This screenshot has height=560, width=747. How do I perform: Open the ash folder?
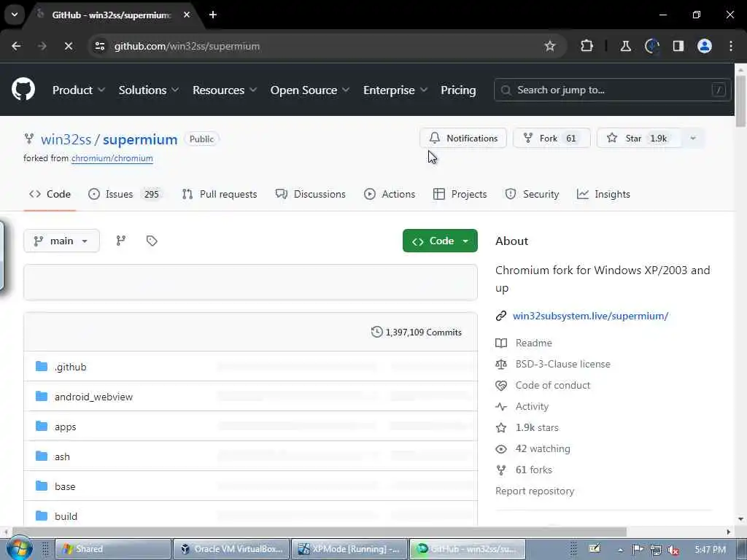[x=62, y=456]
